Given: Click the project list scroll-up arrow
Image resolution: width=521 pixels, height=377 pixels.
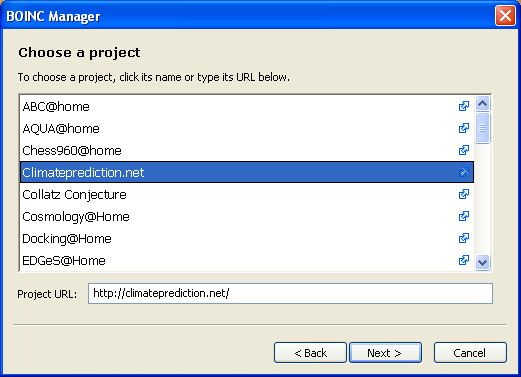Looking at the screenshot, I should coord(482,104).
